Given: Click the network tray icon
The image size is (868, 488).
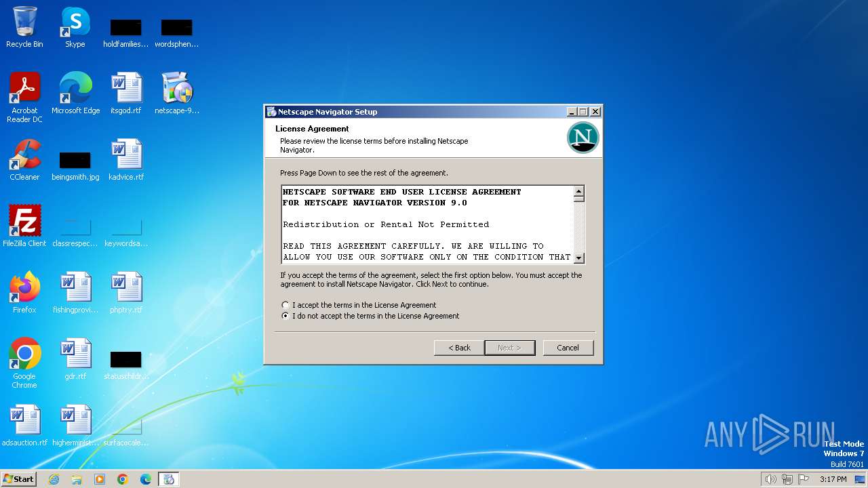Looking at the screenshot, I should (787, 479).
